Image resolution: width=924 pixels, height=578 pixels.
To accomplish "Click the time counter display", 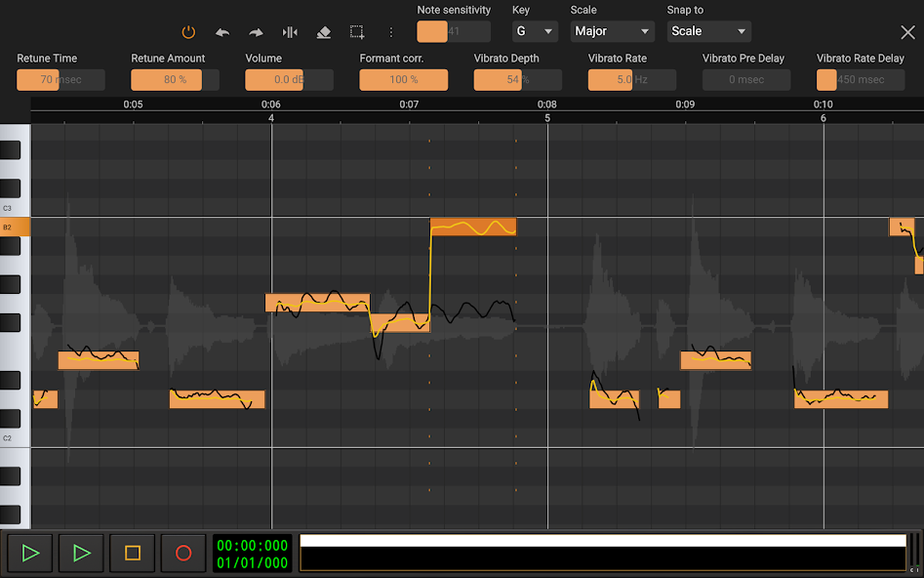I will tap(252, 553).
